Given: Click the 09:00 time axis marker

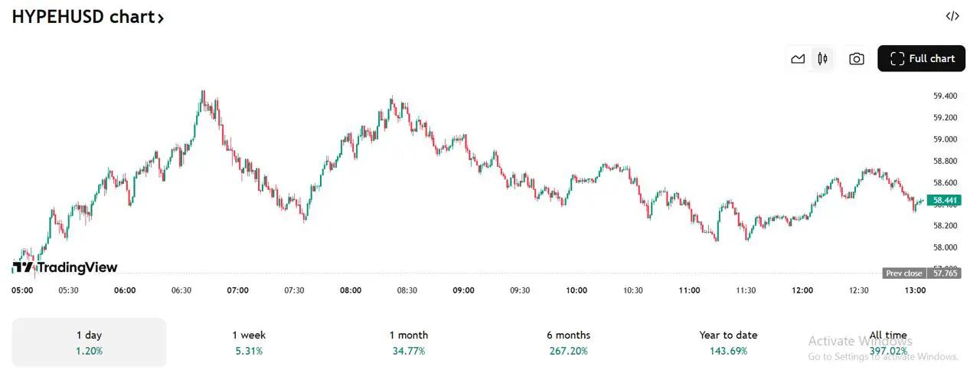Looking at the screenshot, I should click(x=464, y=290).
